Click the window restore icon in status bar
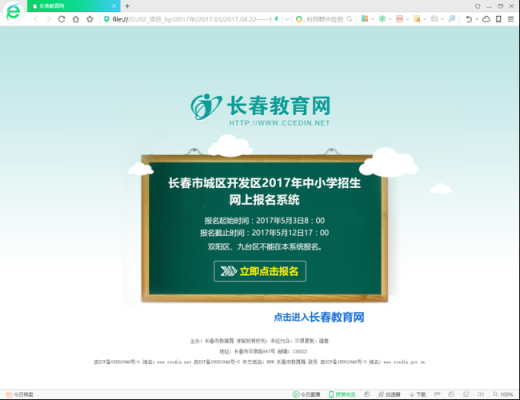Viewport: 520px width, 400px height. [x=466, y=394]
